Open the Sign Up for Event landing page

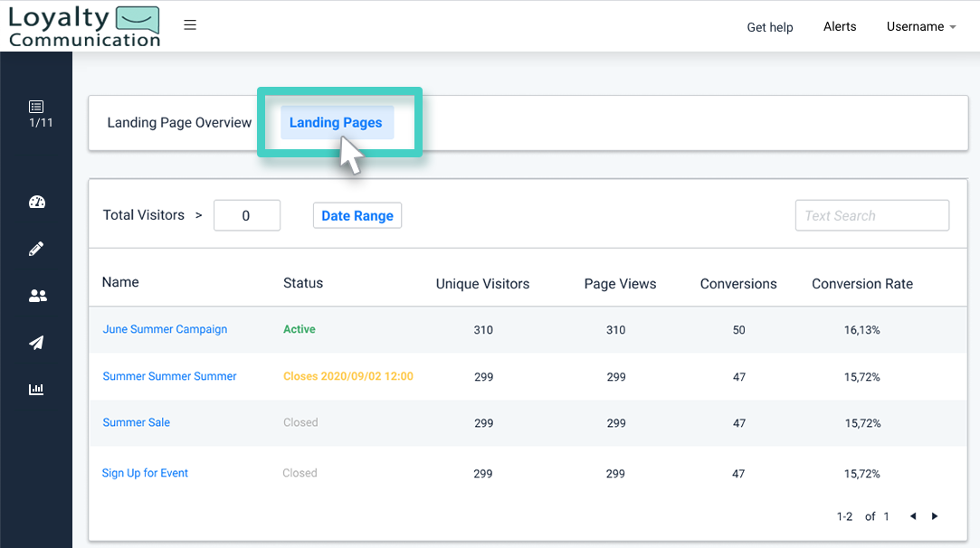tap(145, 473)
